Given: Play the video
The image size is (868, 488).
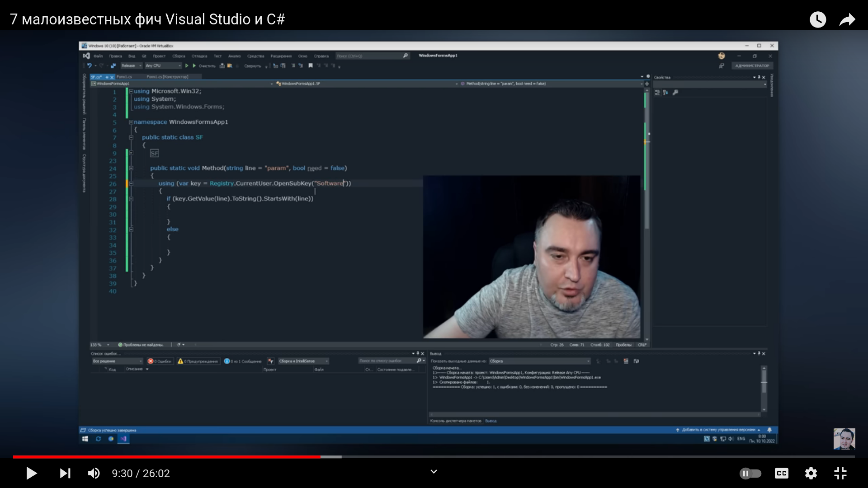Looking at the screenshot, I should (x=31, y=473).
